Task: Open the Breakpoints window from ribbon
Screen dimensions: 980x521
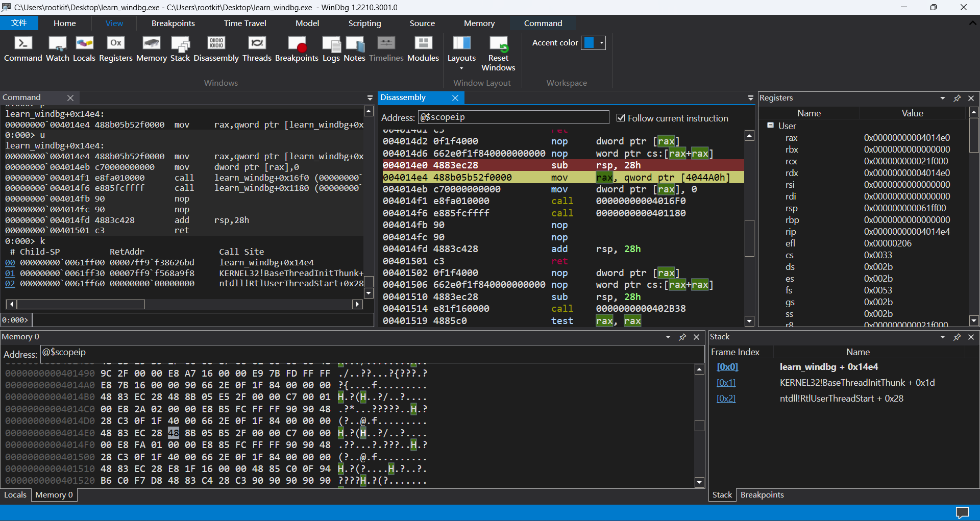Action: (x=297, y=49)
